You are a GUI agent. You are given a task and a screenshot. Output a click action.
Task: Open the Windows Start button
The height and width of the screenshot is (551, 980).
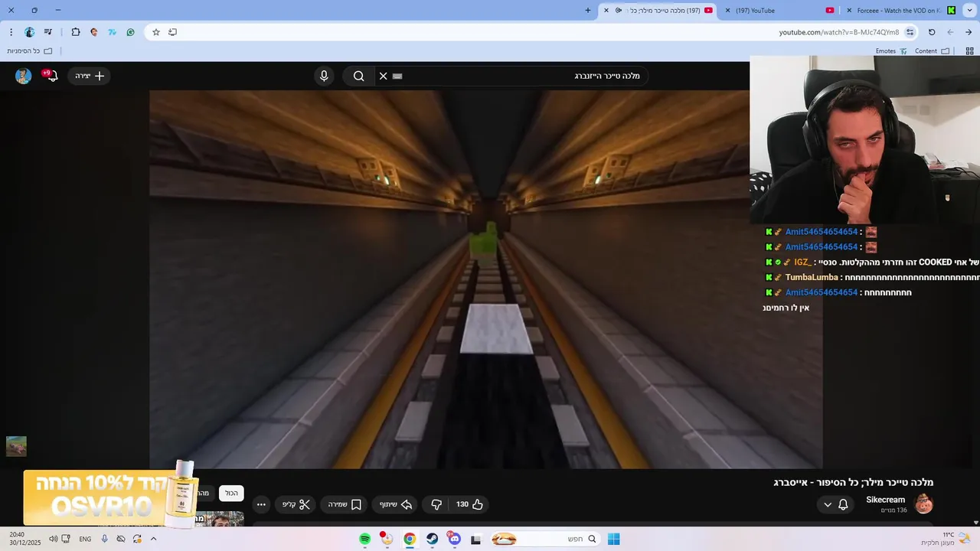[613, 539]
